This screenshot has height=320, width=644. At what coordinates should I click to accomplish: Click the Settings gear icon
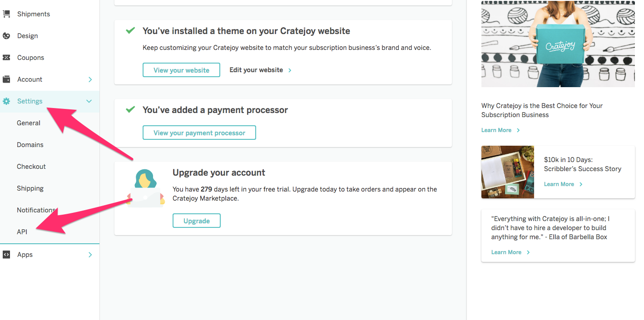pyautogui.click(x=6, y=101)
